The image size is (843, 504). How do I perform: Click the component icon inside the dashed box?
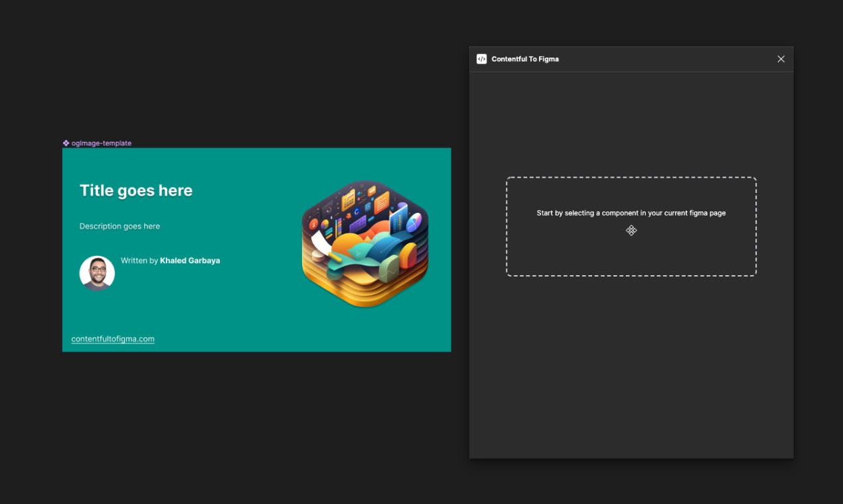coord(631,230)
